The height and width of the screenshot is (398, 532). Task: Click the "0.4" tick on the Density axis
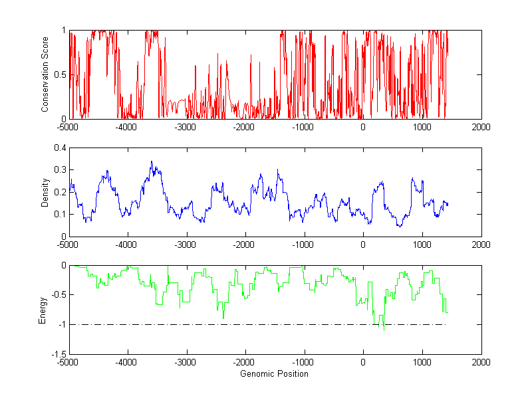click(x=59, y=148)
